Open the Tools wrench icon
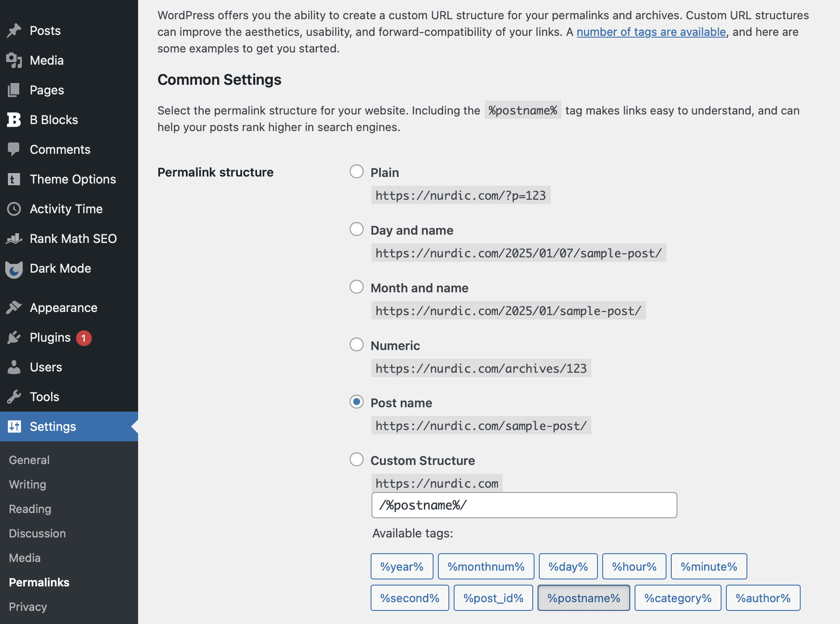Viewport: 840px width, 624px height. click(x=14, y=397)
